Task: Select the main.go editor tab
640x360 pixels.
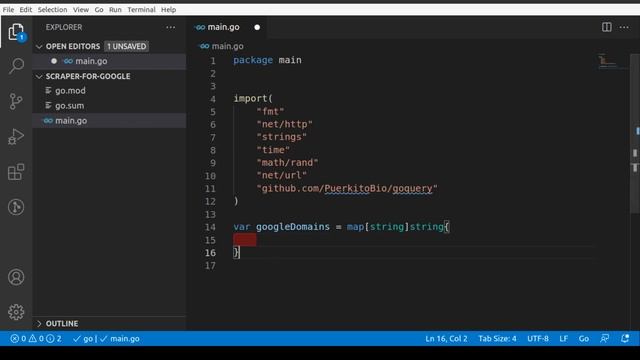Action: (x=228, y=27)
